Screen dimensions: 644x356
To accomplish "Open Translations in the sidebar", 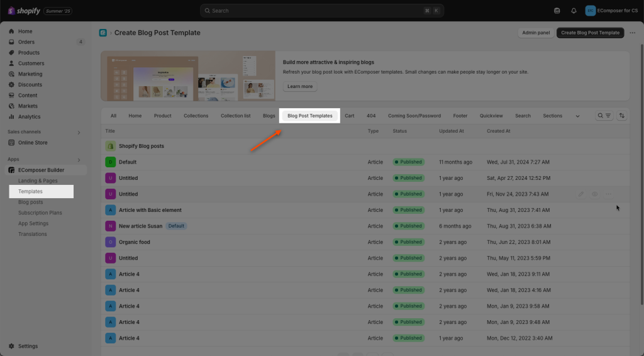I will click(33, 234).
